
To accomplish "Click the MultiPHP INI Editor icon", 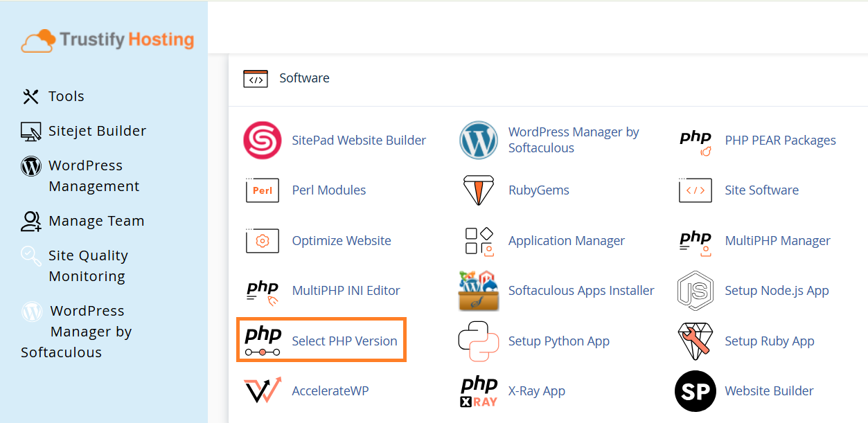I will point(263,292).
